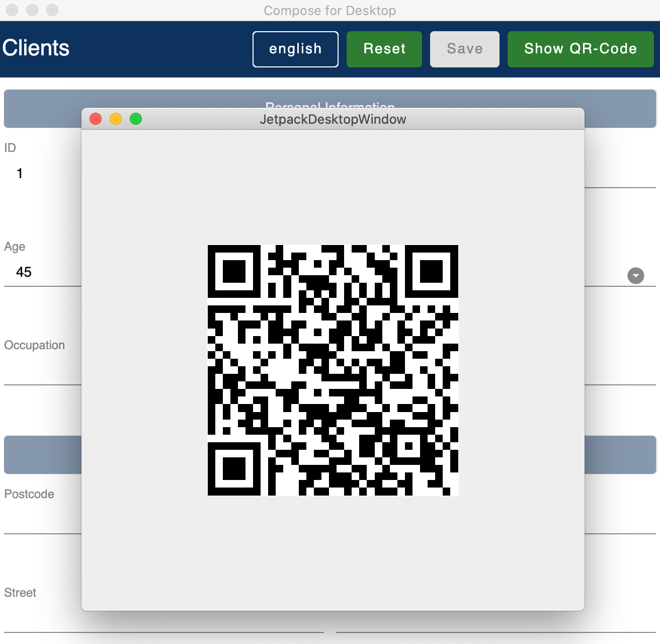Click the Reset button
The height and width of the screenshot is (644, 660).
(384, 49)
